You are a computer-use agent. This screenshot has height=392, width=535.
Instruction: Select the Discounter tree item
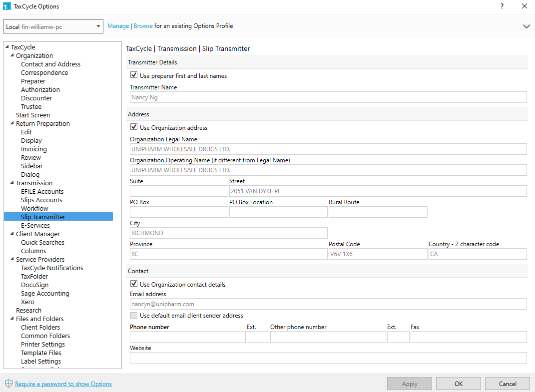tap(36, 98)
